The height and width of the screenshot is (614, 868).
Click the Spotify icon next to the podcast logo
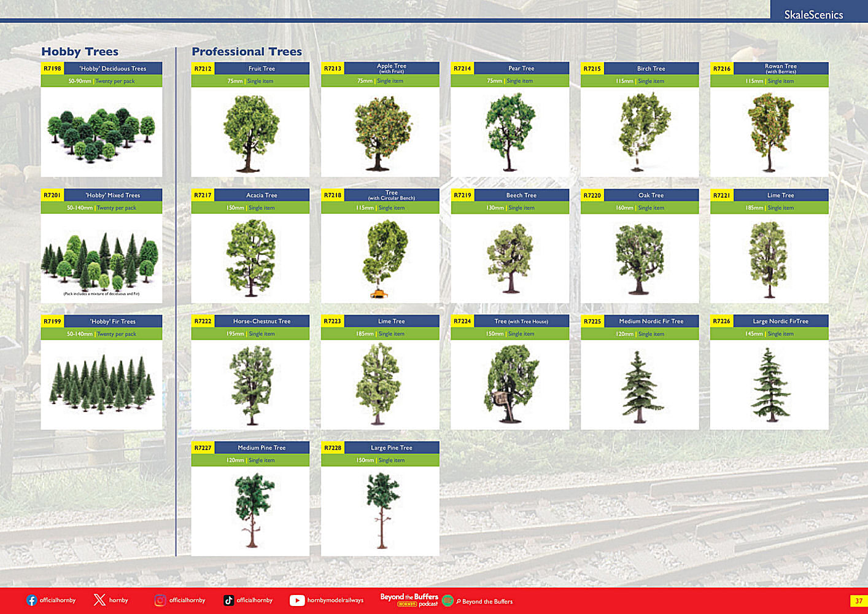[448, 600]
